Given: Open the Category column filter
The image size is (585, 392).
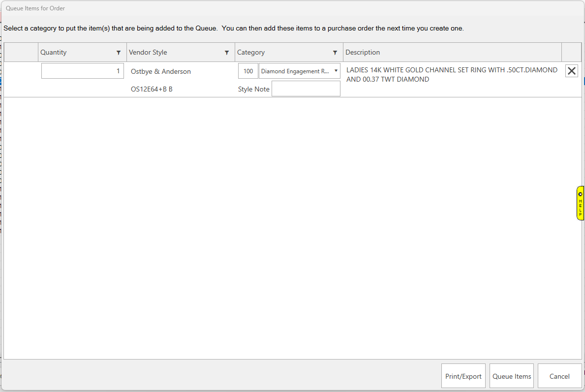Looking at the screenshot, I should (x=335, y=53).
